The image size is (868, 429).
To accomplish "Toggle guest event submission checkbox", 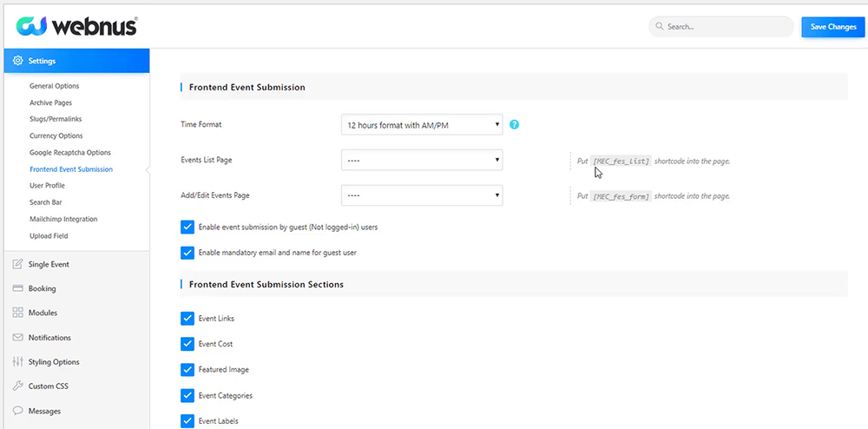I will pyautogui.click(x=187, y=227).
